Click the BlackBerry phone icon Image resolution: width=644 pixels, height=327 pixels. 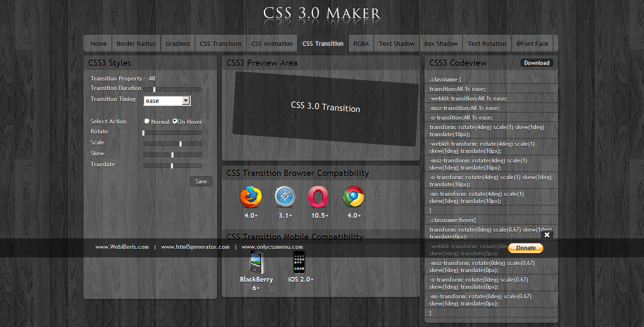(257, 263)
